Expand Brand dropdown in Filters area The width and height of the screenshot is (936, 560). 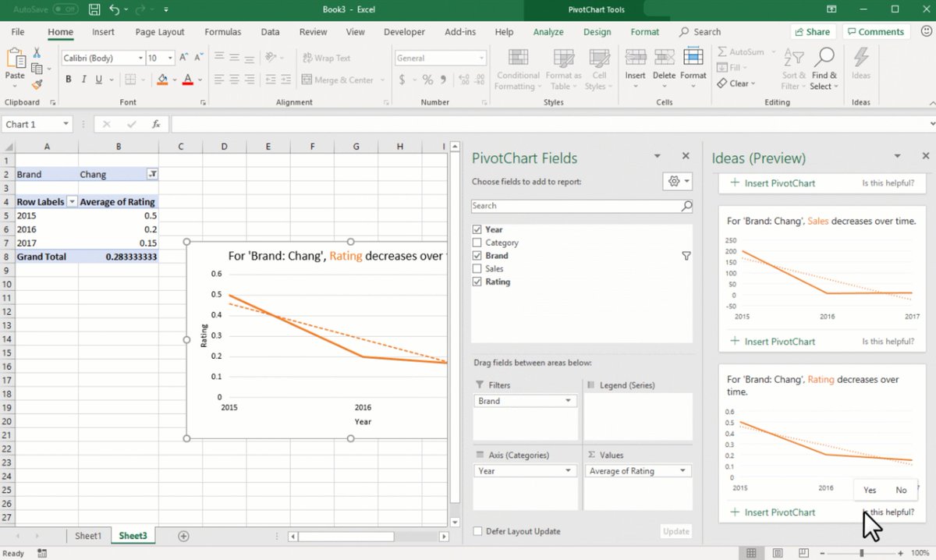(569, 401)
